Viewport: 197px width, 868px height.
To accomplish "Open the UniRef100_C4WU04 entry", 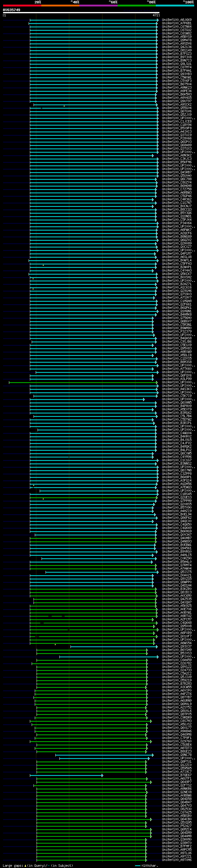I will point(177,433).
